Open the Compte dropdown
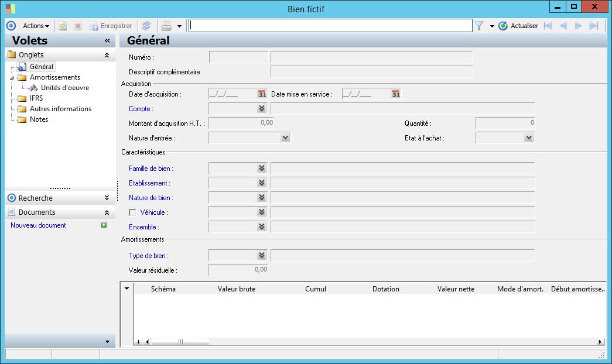The width and height of the screenshot is (612, 364). 262,108
